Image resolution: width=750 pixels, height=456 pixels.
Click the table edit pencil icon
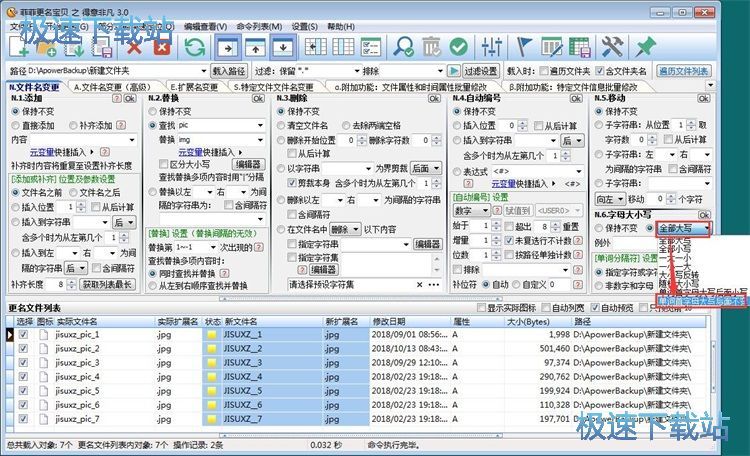click(x=551, y=47)
